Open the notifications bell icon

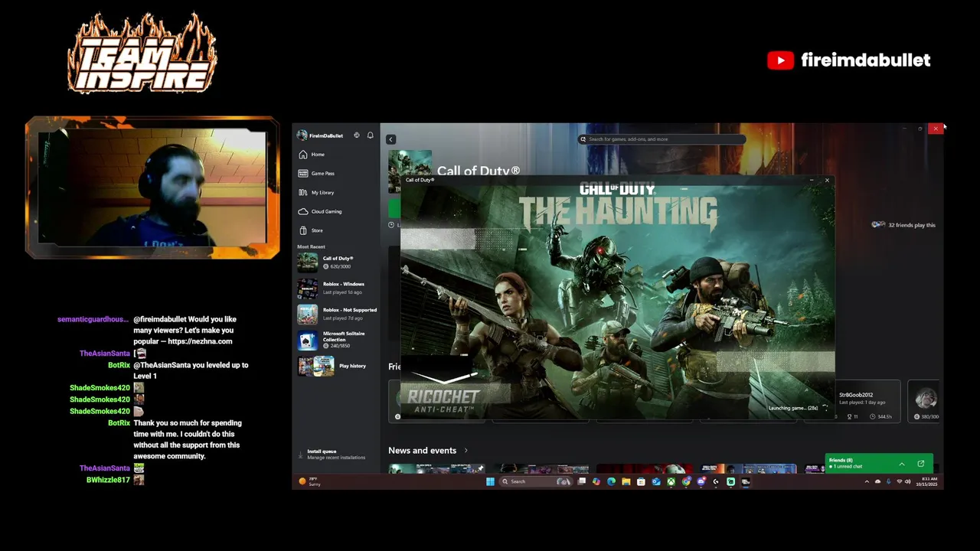pyautogui.click(x=371, y=135)
